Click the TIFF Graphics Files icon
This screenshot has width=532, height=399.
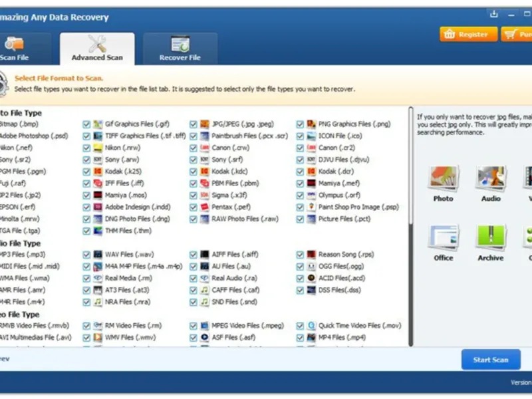click(98, 136)
